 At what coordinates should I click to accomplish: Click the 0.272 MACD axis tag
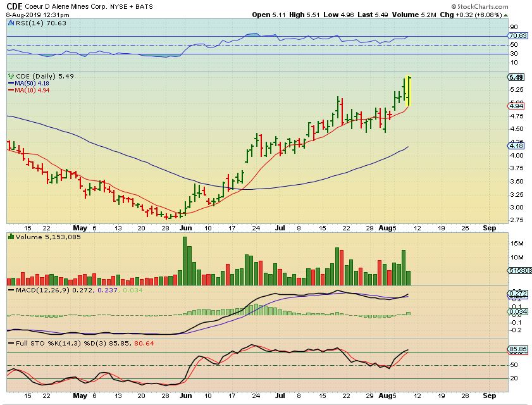[517, 294]
